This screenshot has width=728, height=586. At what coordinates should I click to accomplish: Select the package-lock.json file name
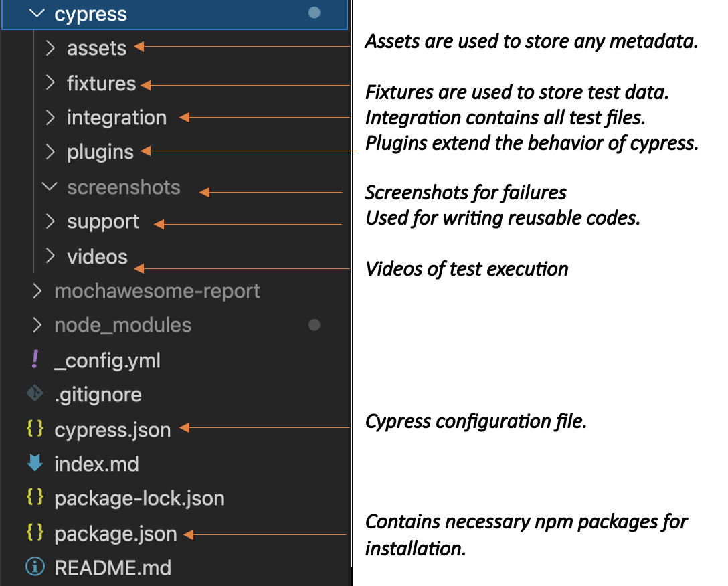tap(139, 498)
